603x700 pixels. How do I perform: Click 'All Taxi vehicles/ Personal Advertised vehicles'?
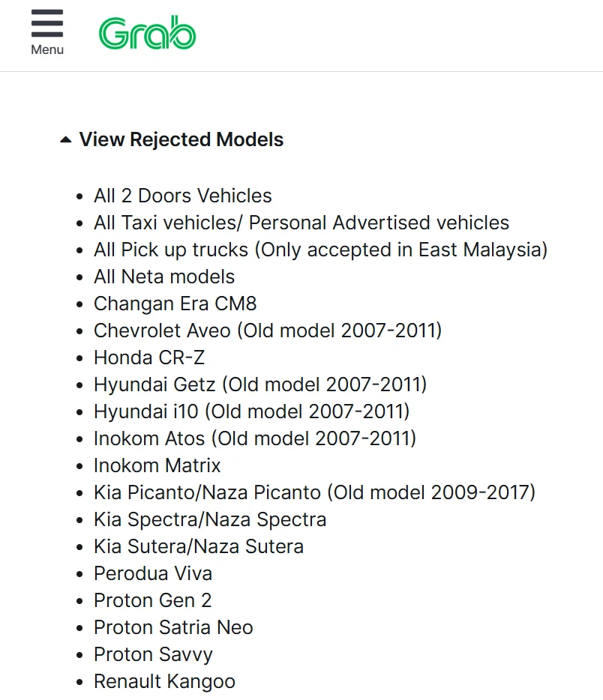point(301,223)
